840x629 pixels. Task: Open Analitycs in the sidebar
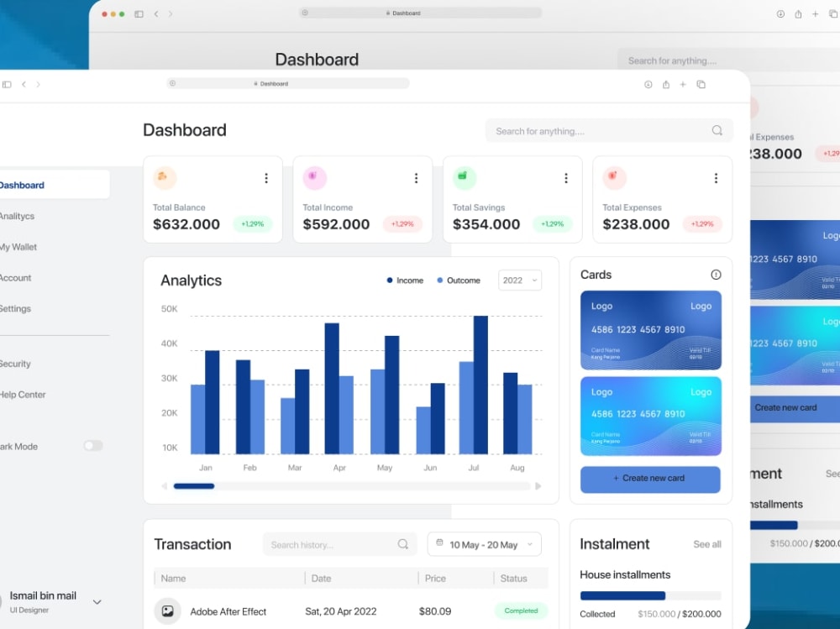coord(17,216)
